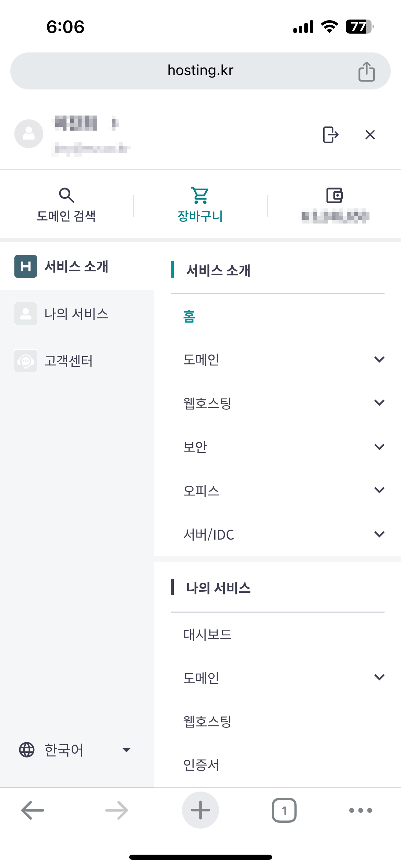Open the 대시보드 link

point(207,635)
